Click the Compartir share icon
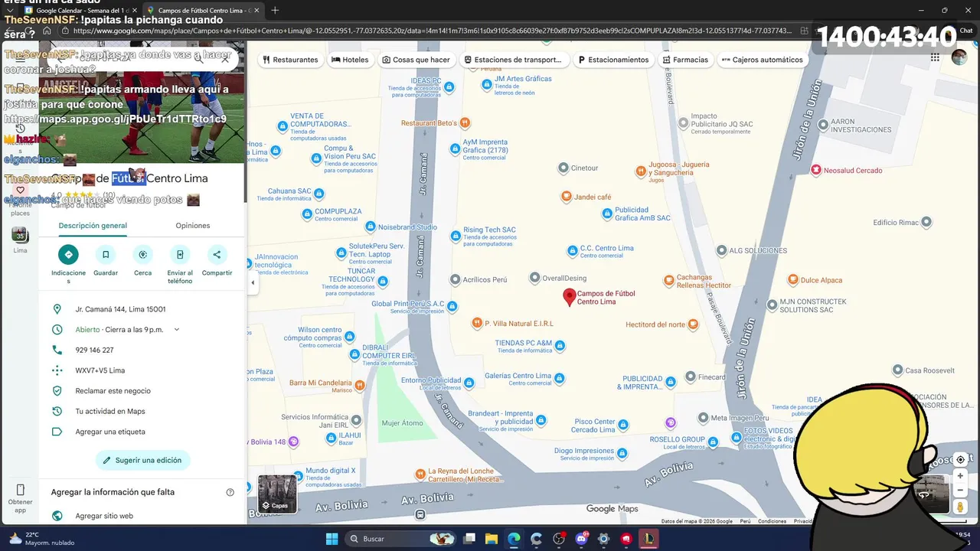 (x=217, y=254)
